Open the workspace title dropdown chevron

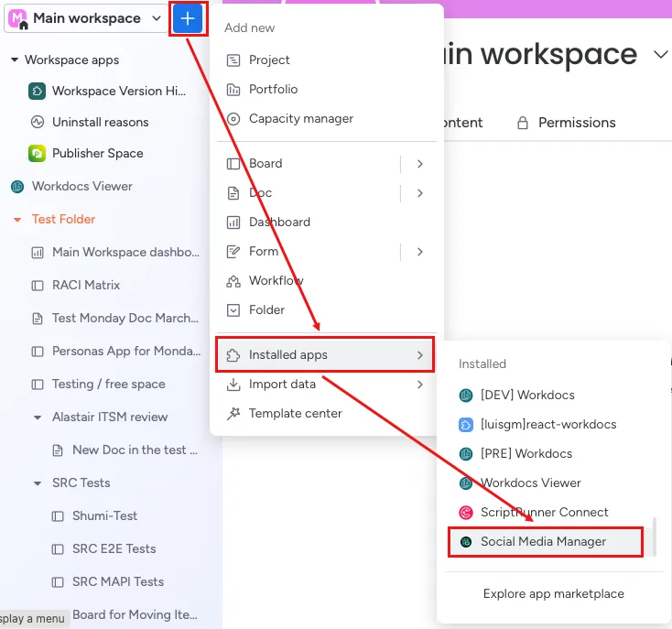[x=660, y=55]
